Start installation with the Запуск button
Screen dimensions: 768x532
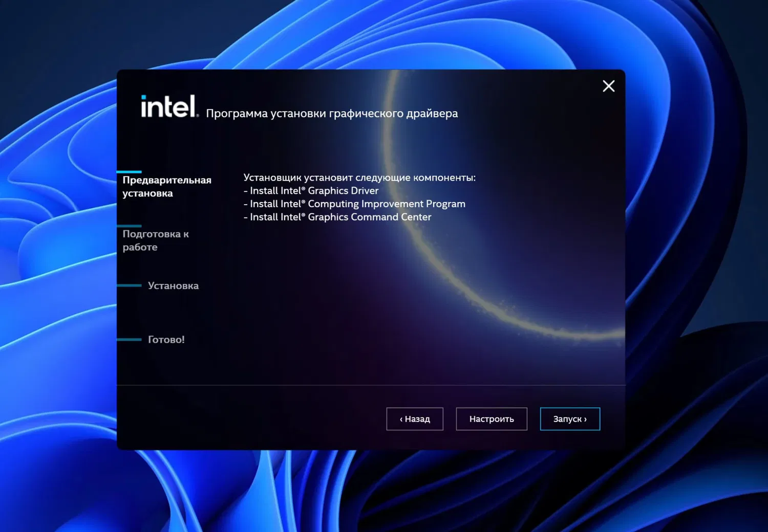(x=570, y=419)
